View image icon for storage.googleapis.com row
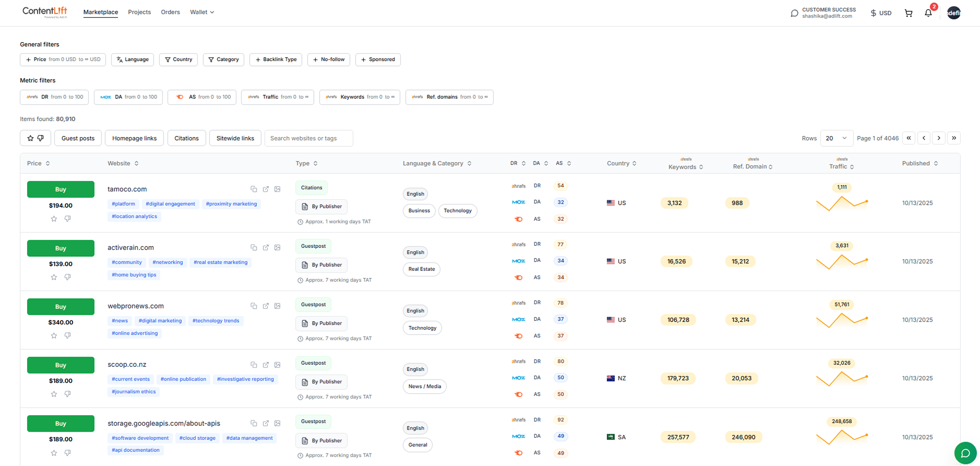The width and height of the screenshot is (980, 466). pos(277,423)
